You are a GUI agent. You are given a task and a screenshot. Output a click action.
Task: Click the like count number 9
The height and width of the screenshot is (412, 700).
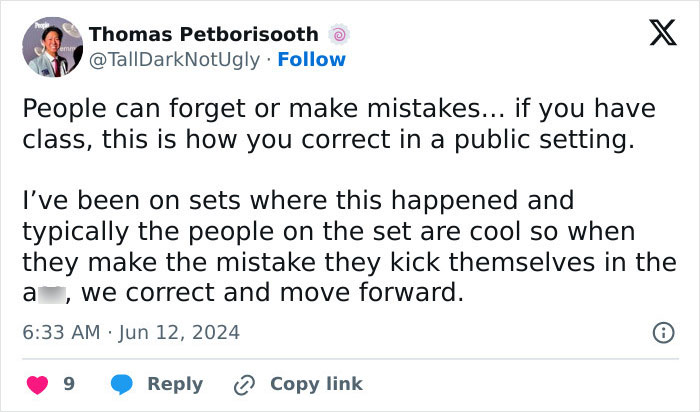69,384
